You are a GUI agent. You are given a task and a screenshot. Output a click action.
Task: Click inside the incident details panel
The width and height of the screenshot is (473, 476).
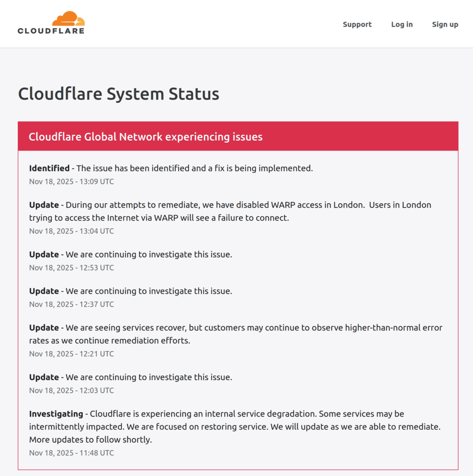pos(238,311)
